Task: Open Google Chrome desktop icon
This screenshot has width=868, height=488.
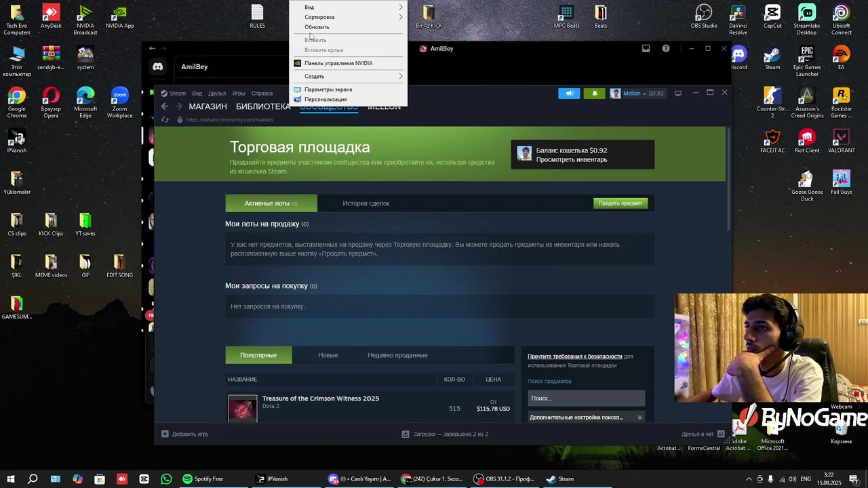Action: [17, 102]
